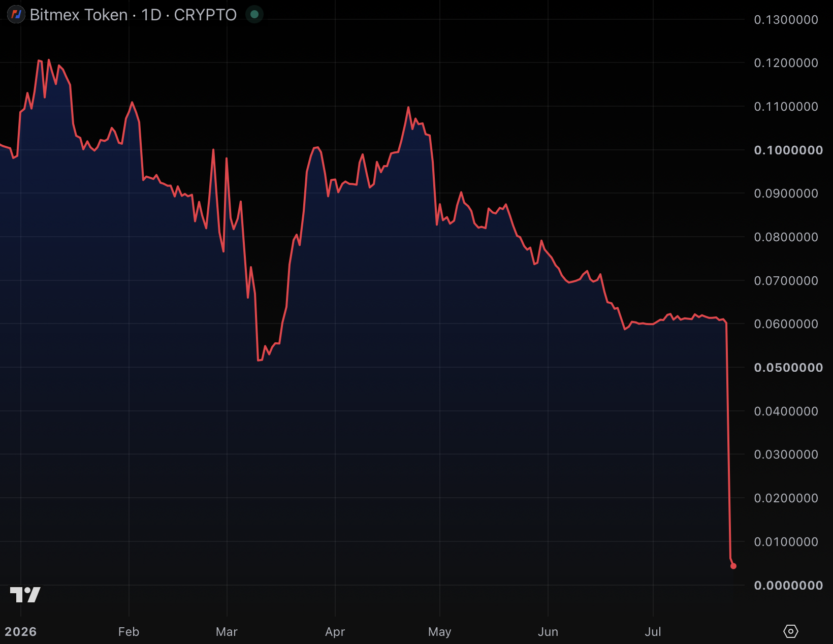The height and width of the screenshot is (644, 833).
Task: Click the 0.0600000 price label
Action: pyautogui.click(x=786, y=324)
